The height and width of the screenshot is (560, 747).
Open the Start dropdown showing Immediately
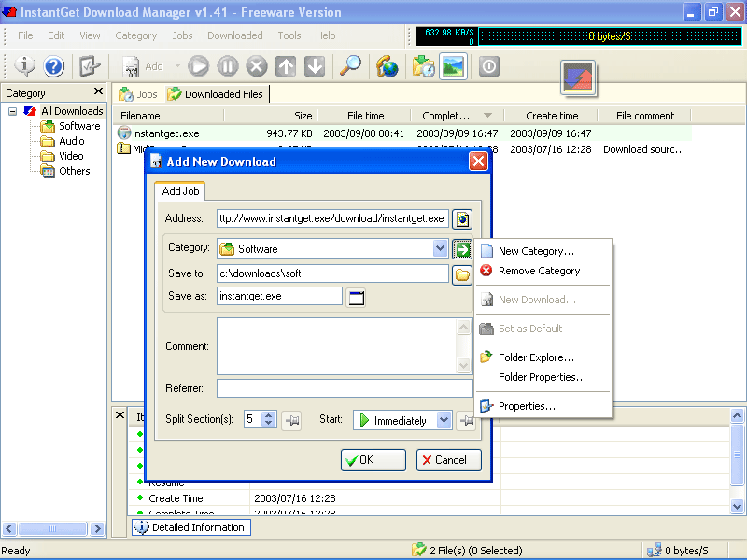[x=444, y=420]
